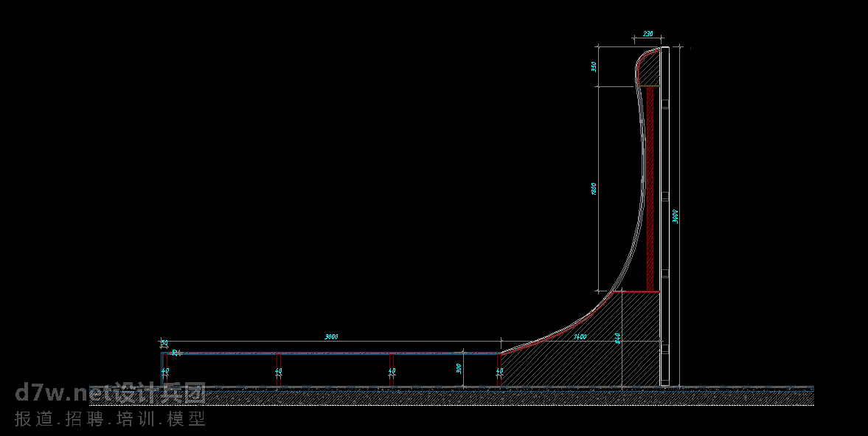Select the red hatched vertical column
Viewport: 868px width, 436px height.
[650, 188]
